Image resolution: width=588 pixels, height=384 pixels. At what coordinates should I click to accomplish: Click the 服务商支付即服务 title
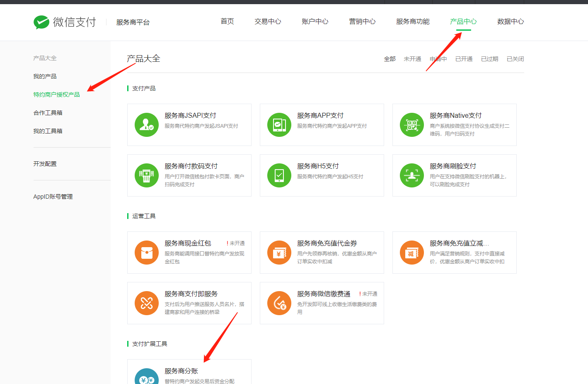click(x=191, y=294)
